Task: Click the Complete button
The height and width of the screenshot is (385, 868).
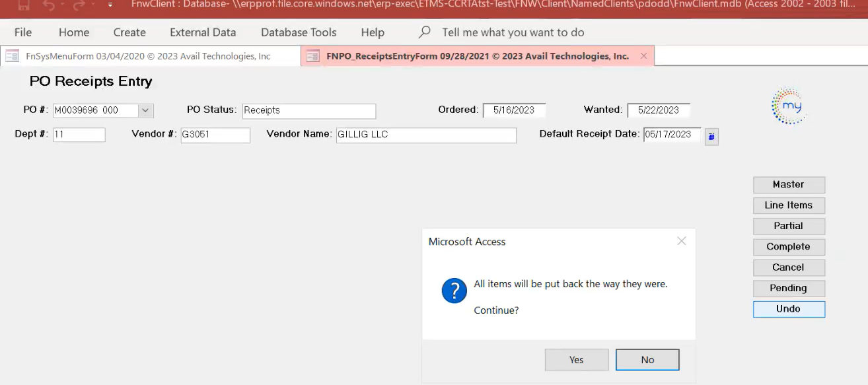Action: [x=789, y=247]
